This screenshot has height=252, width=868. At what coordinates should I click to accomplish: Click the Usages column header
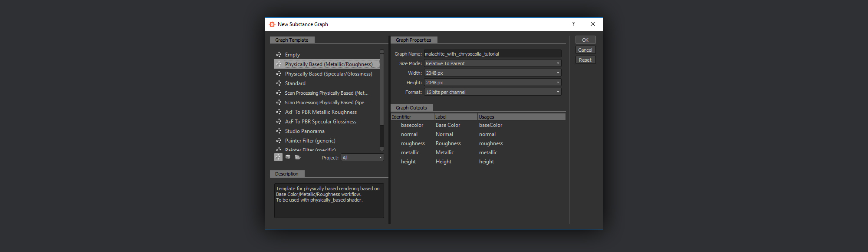click(x=521, y=117)
